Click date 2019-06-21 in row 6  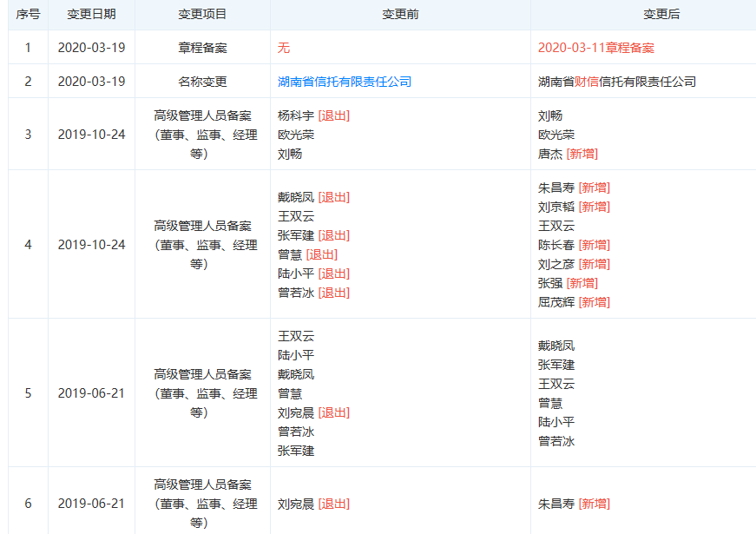[92, 504]
